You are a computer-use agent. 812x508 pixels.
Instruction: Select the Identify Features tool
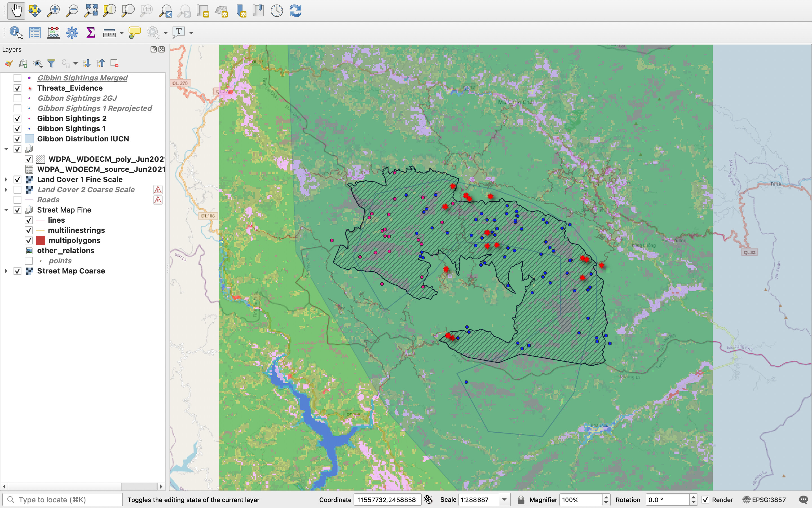(x=16, y=32)
